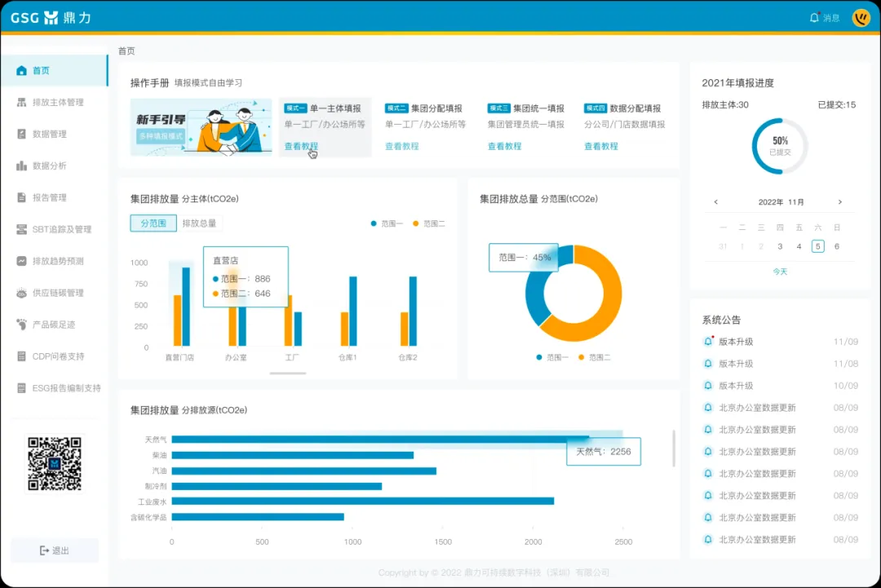This screenshot has width=881, height=588.
Task: Select the 分范围 tab
Action: pyautogui.click(x=153, y=223)
